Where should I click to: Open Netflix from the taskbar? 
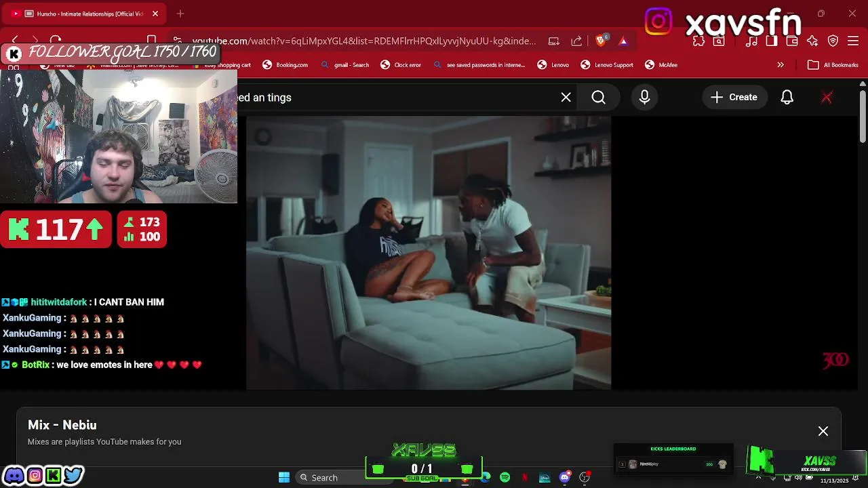(x=525, y=478)
